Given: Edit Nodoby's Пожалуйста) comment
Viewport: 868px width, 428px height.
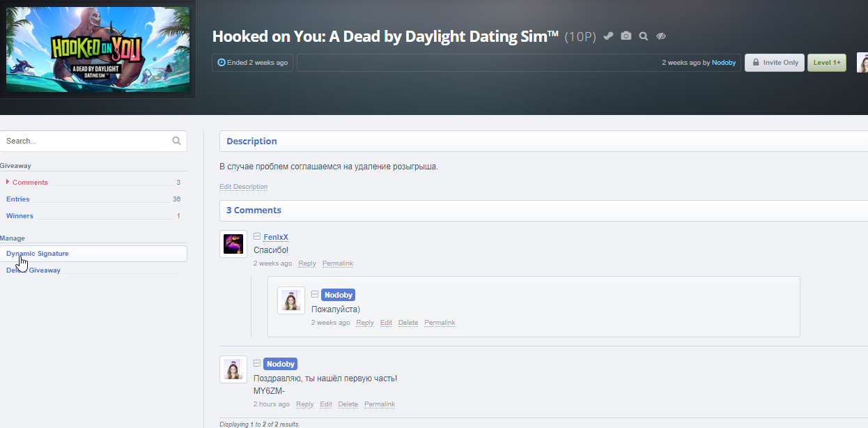Looking at the screenshot, I should [x=386, y=323].
